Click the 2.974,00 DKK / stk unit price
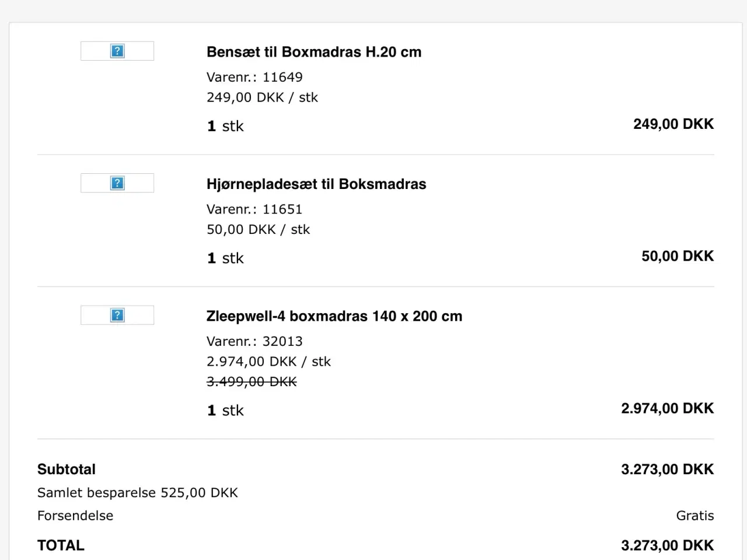 coord(268,362)
